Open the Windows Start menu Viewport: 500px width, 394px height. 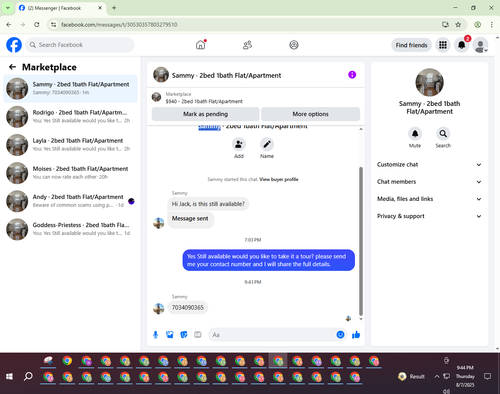click(9, 376)
